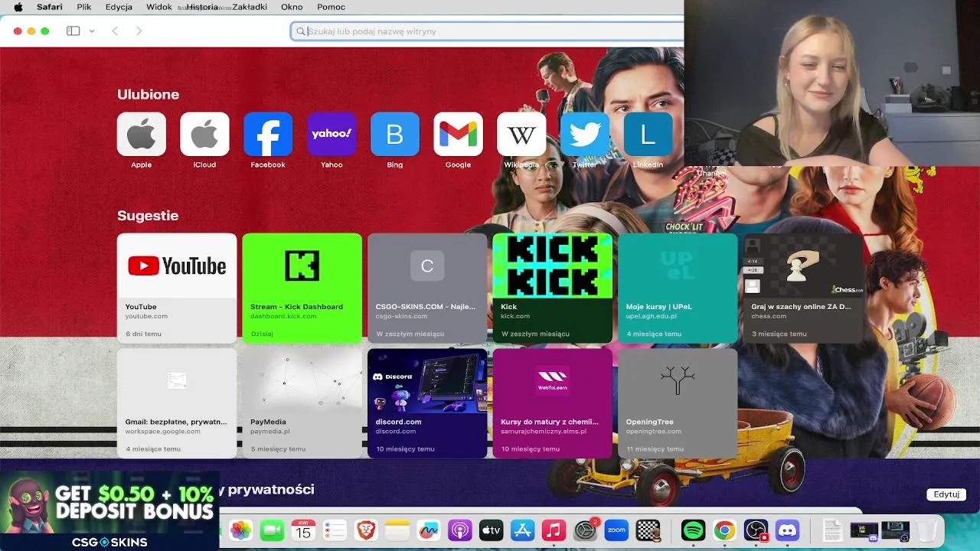Open the discord.com suggestion tile
980x551 pixels.
(x=427, y=403)
